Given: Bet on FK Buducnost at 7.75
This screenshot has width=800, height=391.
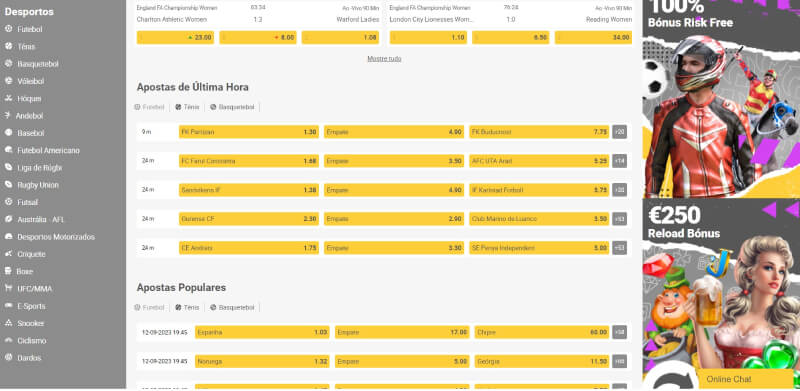Looking at the screenshot, I should pos(539,132).
